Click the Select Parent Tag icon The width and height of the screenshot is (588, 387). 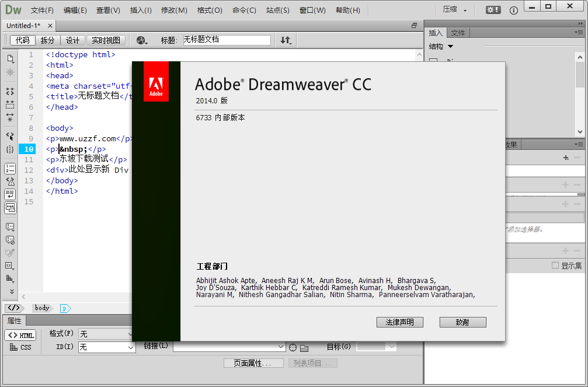pos(10,136)
